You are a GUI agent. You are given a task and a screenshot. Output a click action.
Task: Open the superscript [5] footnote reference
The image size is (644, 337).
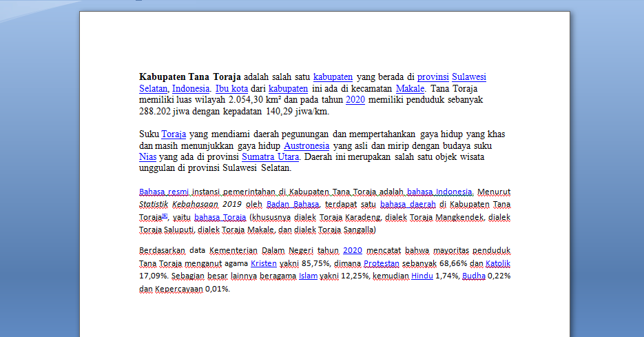pyautogui.click(x=165, y=215)
